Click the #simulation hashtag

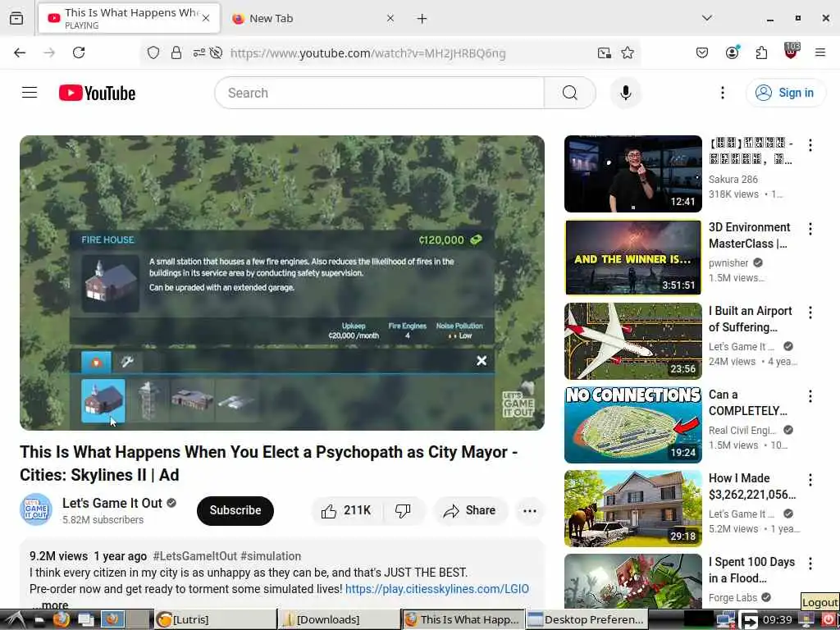pos(271,556)
